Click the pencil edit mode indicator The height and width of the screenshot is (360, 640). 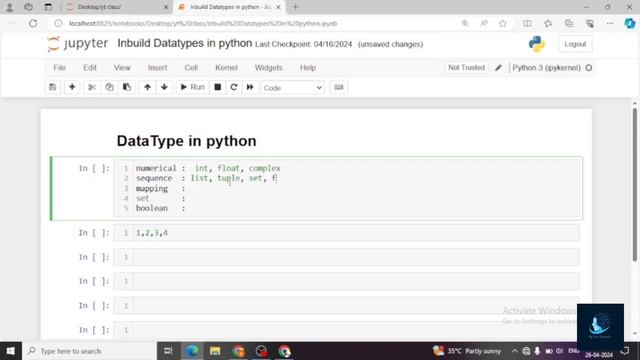point(498,68)
